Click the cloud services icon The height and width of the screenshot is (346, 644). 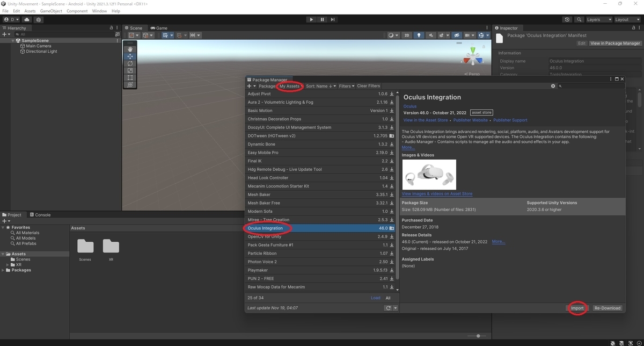point(27,19)
